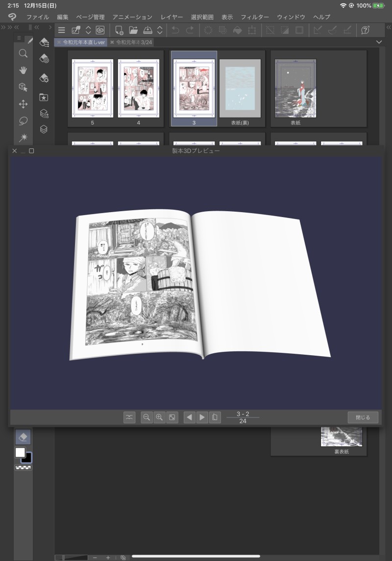The width and height of the screenshot is (392, 561).
Task: Zoom out in the 3D preview
Action: tap(147, 417)
